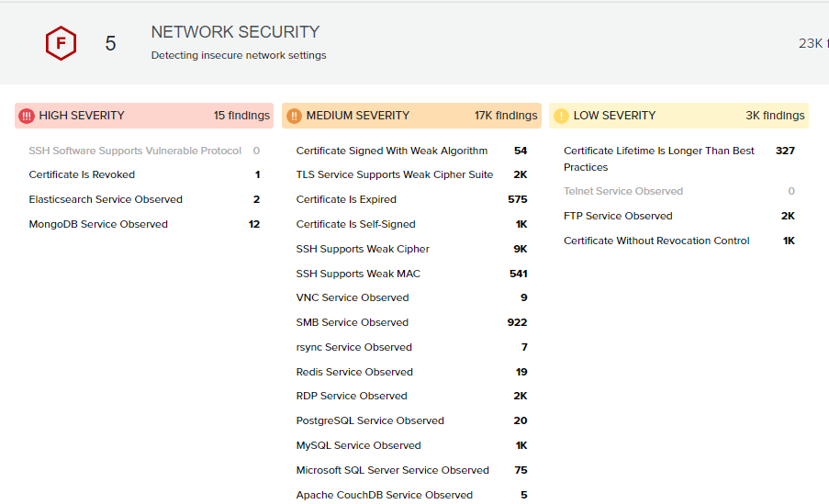
Task: Click the Low Severity yellow alert icon
Action: [x=561, y=116]
